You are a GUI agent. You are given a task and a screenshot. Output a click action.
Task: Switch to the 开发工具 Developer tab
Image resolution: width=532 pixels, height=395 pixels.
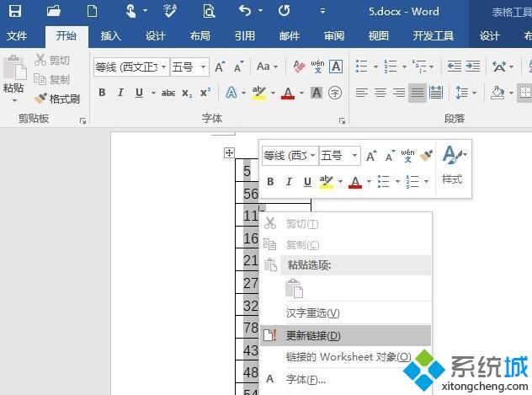point(433,35)
